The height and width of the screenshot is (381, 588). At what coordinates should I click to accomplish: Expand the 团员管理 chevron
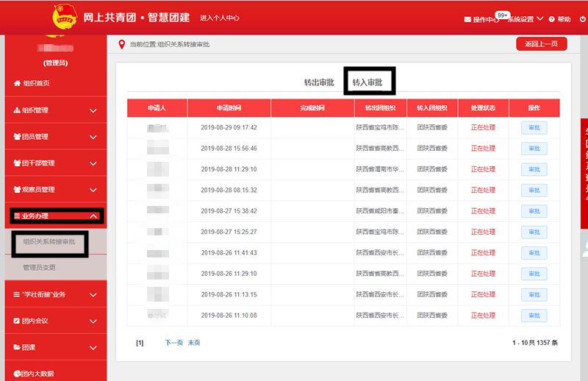tap(93, 138)
